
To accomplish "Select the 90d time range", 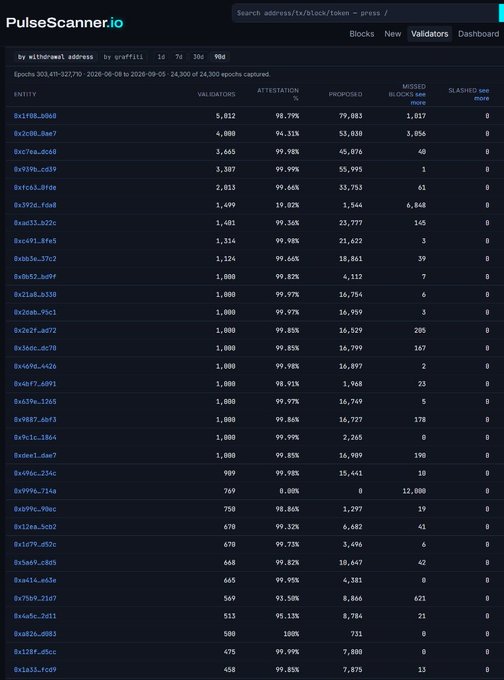I will coord(220,57).
